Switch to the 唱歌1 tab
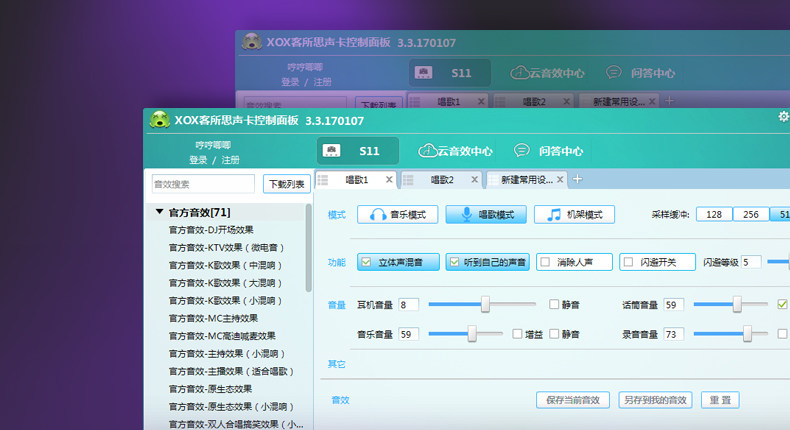 [357, 180]
